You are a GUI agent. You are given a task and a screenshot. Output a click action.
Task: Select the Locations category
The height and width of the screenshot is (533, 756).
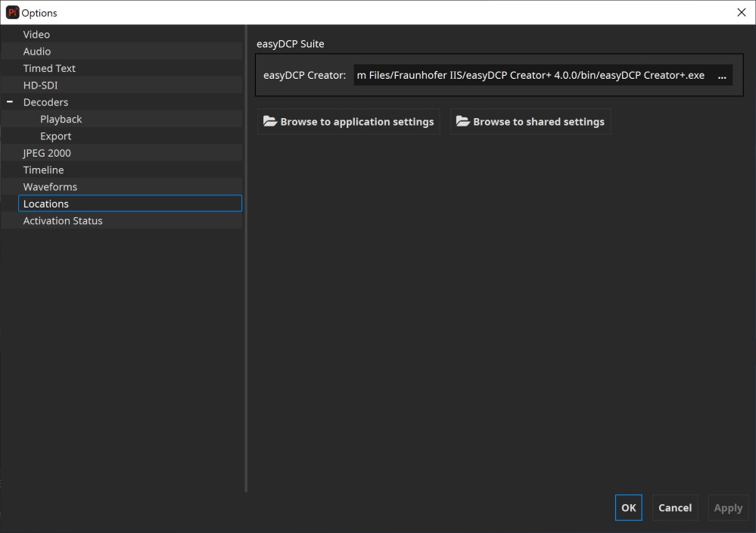(46, 204)
